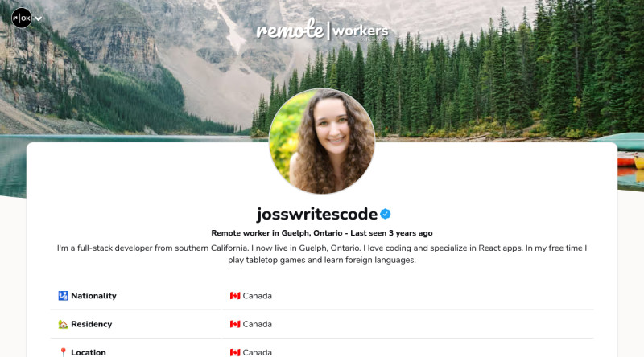Click the Canadian flag in Nationality row
644x357 pixels.
click(235, 295)
